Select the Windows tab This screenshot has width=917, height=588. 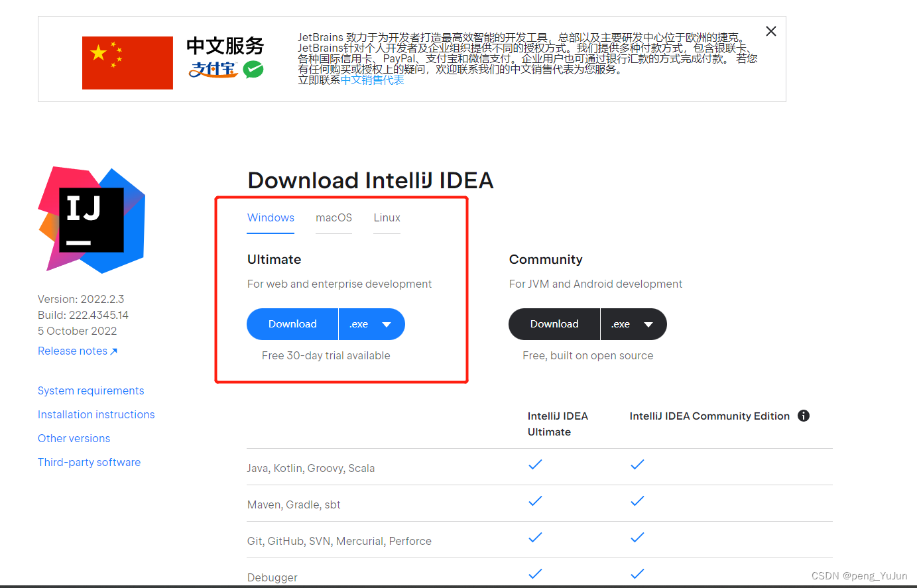[x=271, y=217]
